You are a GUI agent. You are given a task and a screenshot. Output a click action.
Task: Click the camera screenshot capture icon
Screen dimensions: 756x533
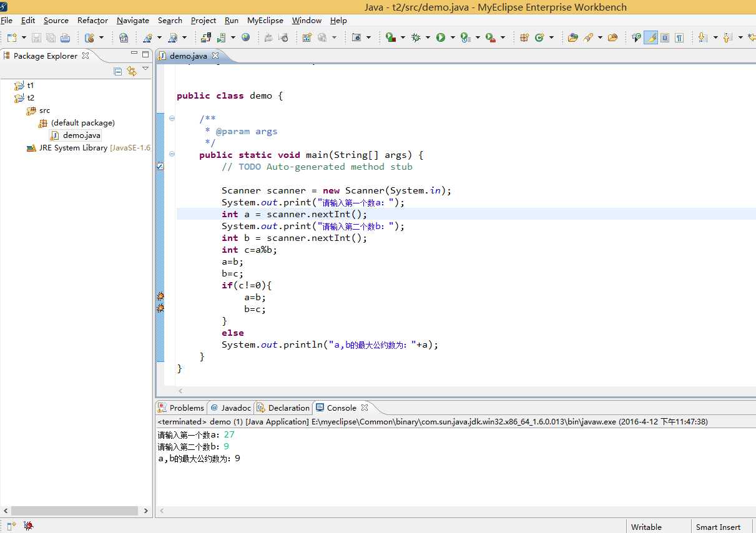(x=356, y=37)
